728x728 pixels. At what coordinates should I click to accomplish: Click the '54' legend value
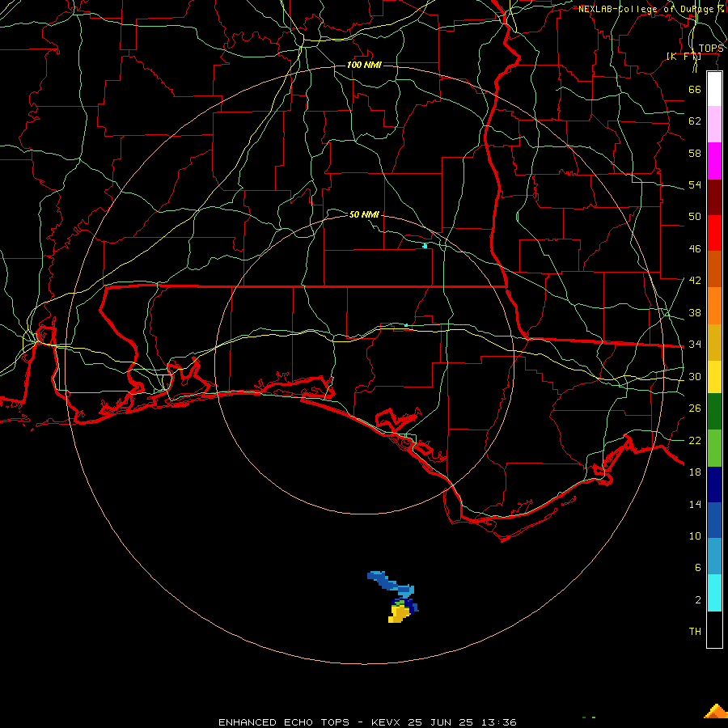tap(695, 184)
